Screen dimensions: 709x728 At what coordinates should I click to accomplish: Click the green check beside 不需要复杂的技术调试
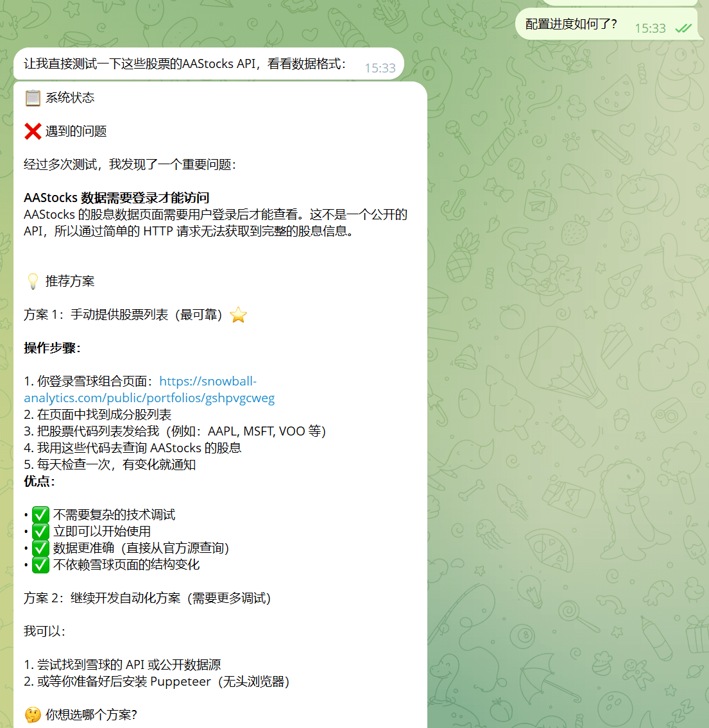[40, 515]
